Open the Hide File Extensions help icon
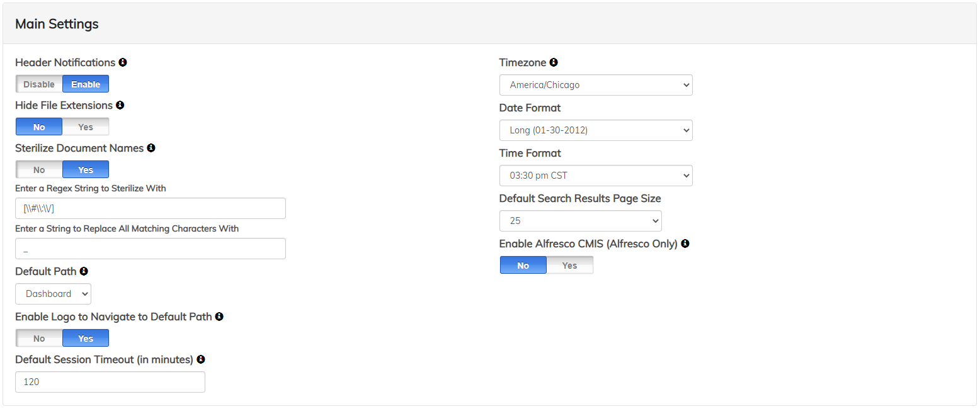Image resolution: width=980 pixels, height=409 pixels. point(120,105)
